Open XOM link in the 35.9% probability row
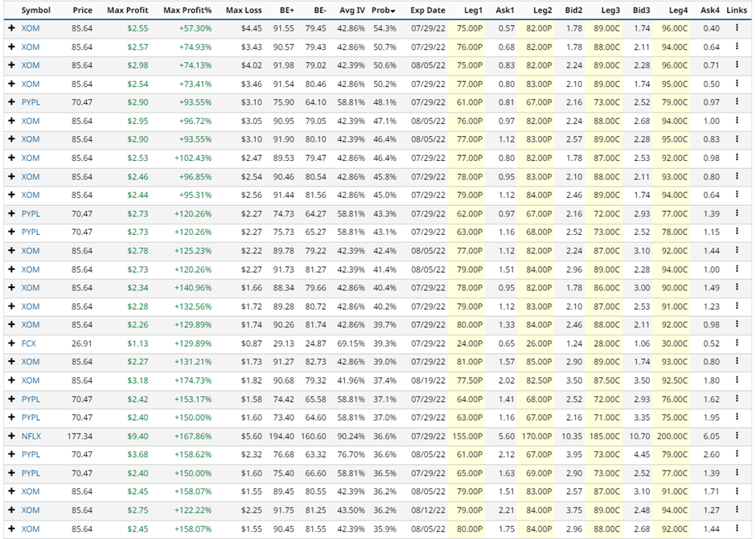This screenshot has height=539, width=756. point(31,529)
